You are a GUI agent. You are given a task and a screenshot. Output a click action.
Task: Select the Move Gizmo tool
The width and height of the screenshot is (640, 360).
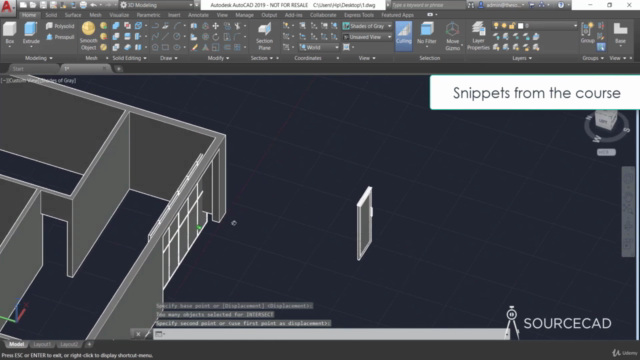452,36
